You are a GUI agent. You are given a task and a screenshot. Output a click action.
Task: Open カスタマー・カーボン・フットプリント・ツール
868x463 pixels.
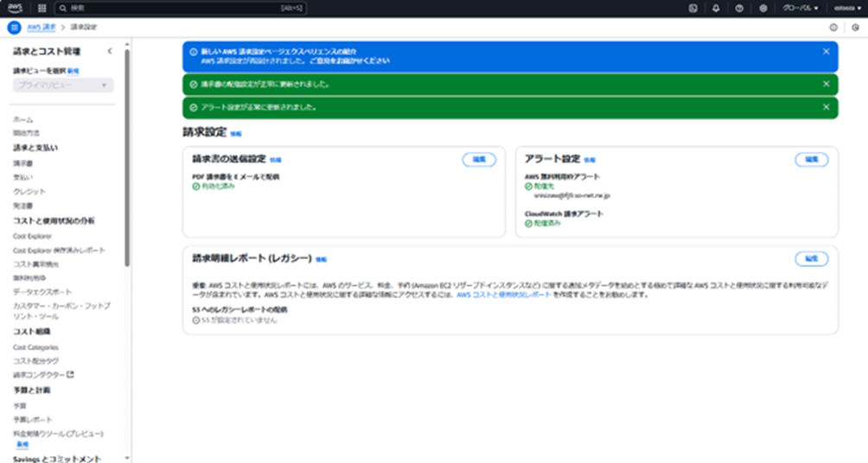tap(61, 311)
